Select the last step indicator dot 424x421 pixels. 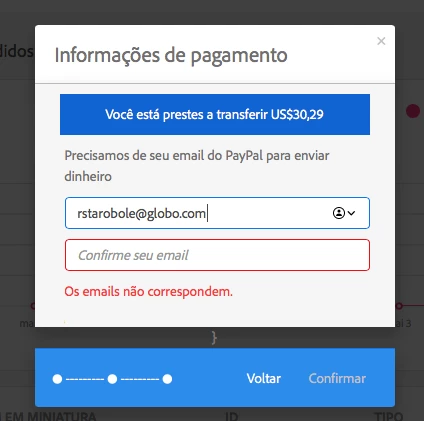[x=167, y=379]
